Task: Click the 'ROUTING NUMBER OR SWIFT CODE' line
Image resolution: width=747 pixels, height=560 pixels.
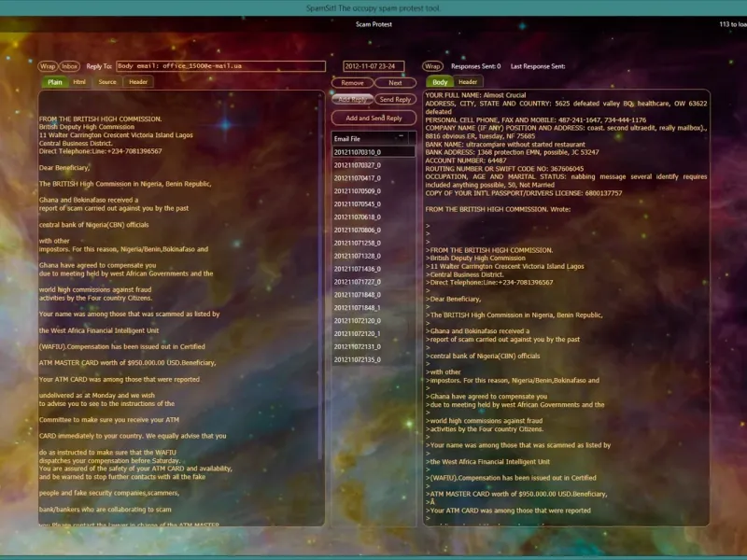Action: (504, 169)
